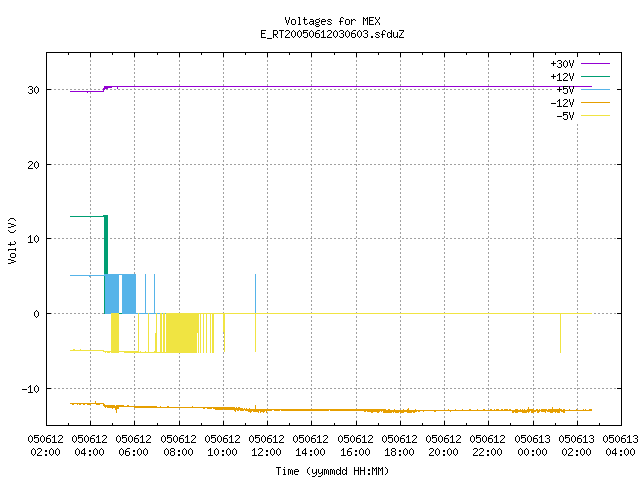Select the 'Time (yymmdd HH:MM)' X-axis title

332,471
